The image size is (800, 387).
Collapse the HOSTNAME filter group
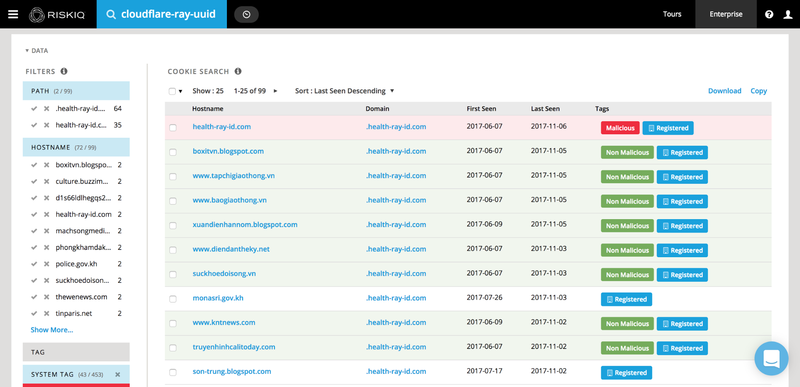point(76,147)
